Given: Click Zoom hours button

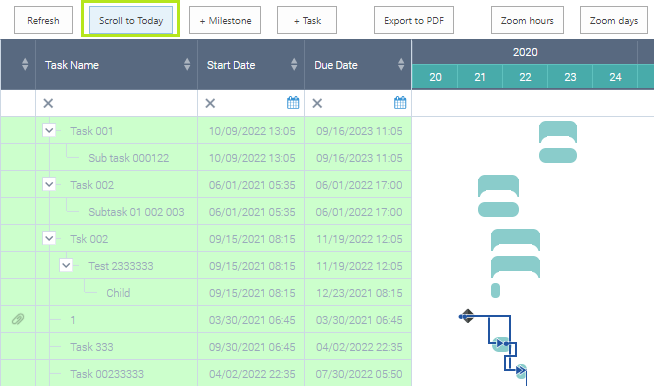Looking at the screenshot, I should pos(527,20).
